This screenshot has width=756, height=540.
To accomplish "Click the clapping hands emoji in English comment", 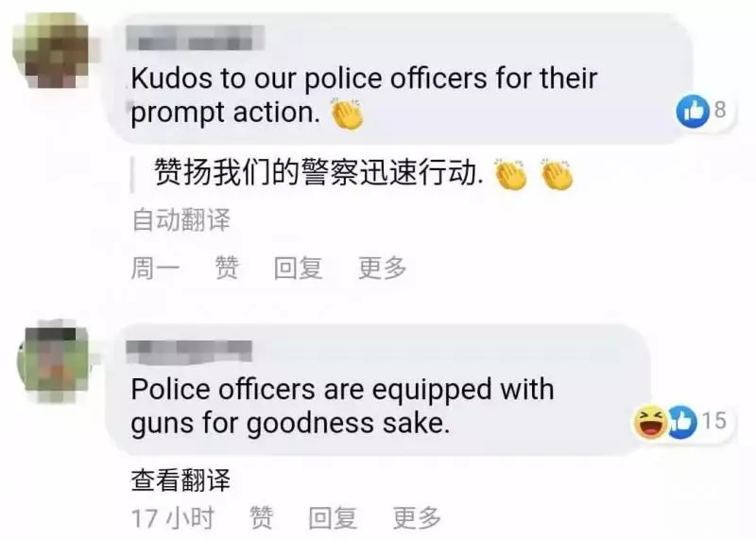I will coord(347,113).
